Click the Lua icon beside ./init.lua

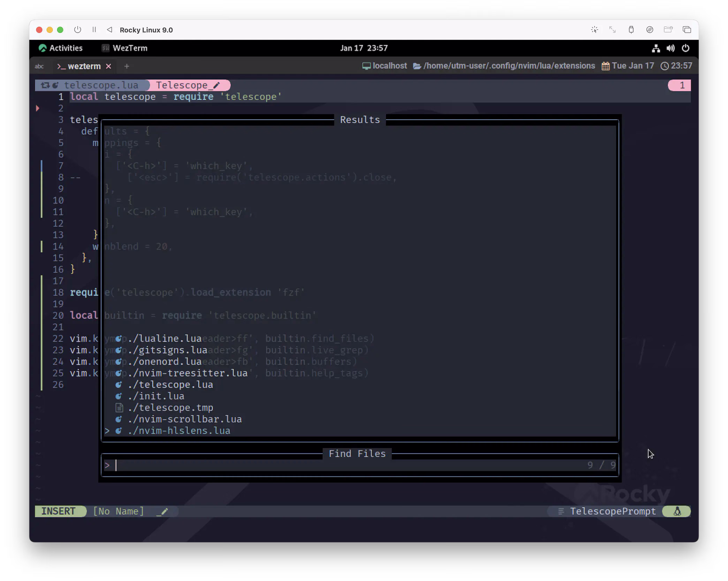[x=119, y=396]
